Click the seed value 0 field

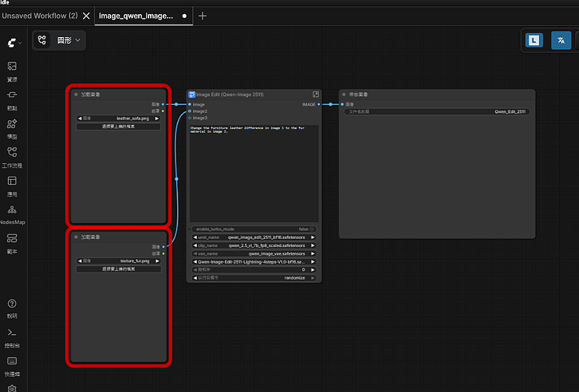[x=254, y=269]
